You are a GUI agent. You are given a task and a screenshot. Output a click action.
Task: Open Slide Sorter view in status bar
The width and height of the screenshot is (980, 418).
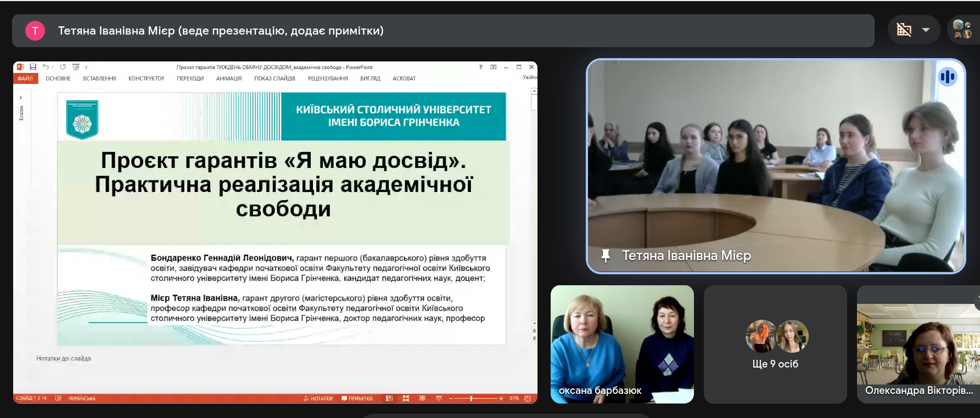pos(406,398)
